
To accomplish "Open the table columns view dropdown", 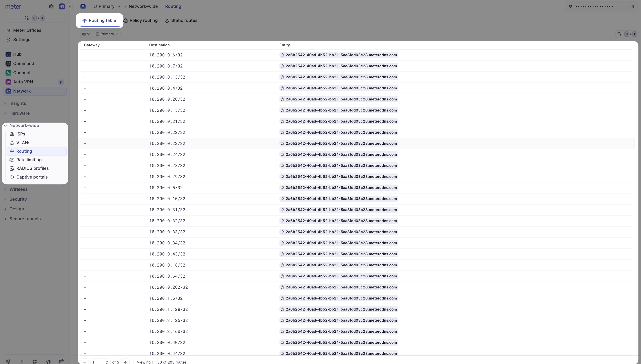I will point(86,34).
